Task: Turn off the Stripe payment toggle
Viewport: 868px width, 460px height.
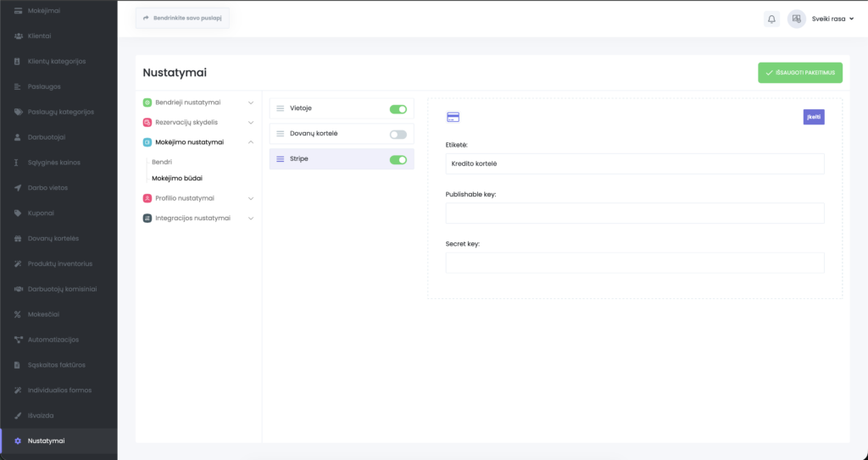Action: click(x=398, y=159)
